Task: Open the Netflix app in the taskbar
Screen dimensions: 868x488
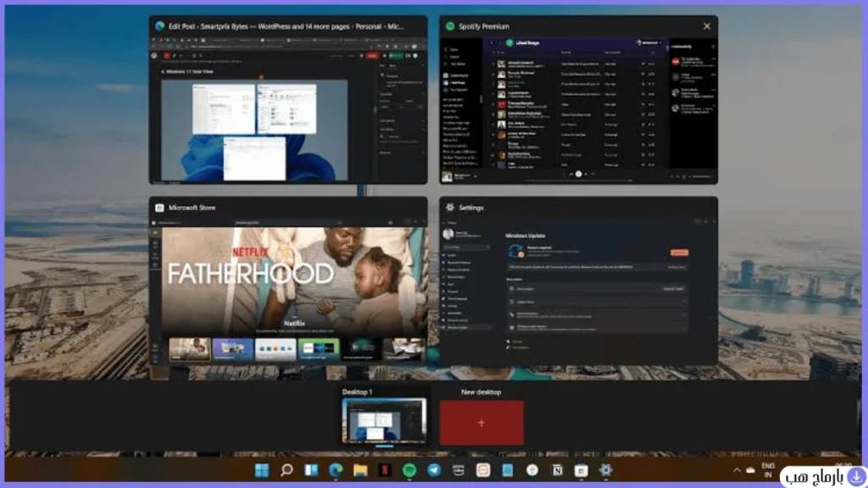Action: pos(385,470)
